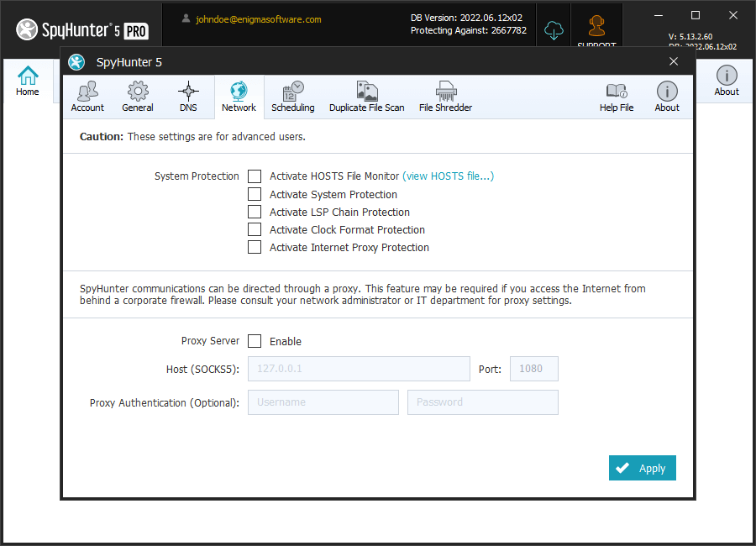Screen dimensions: 756x546
Task: Toggle Activate LSP Chain Protection checkbox
Action: tap(255, 212)
